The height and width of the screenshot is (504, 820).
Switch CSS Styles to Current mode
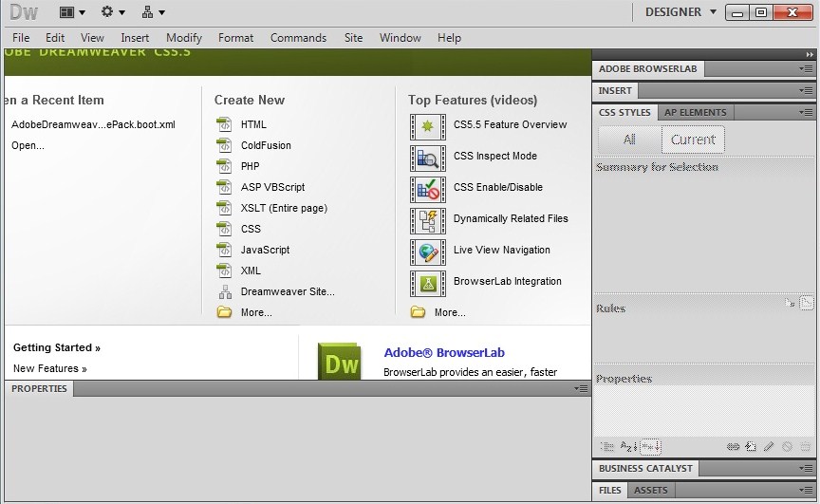tap(693, 140)
